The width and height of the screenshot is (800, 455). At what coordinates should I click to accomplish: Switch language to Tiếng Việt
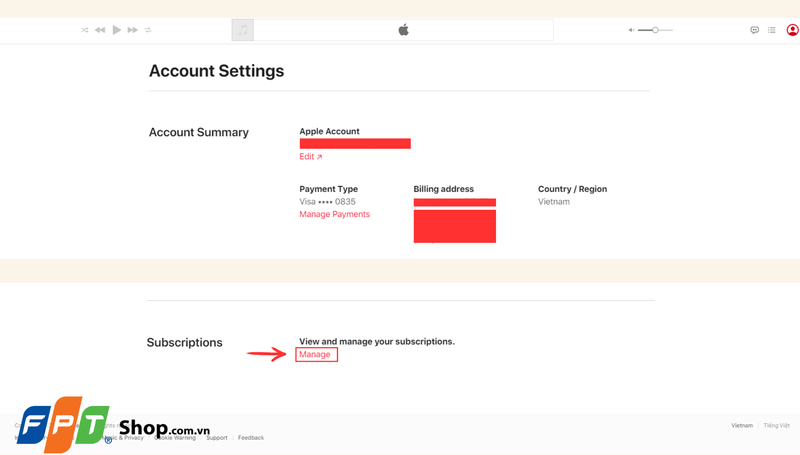777,426
